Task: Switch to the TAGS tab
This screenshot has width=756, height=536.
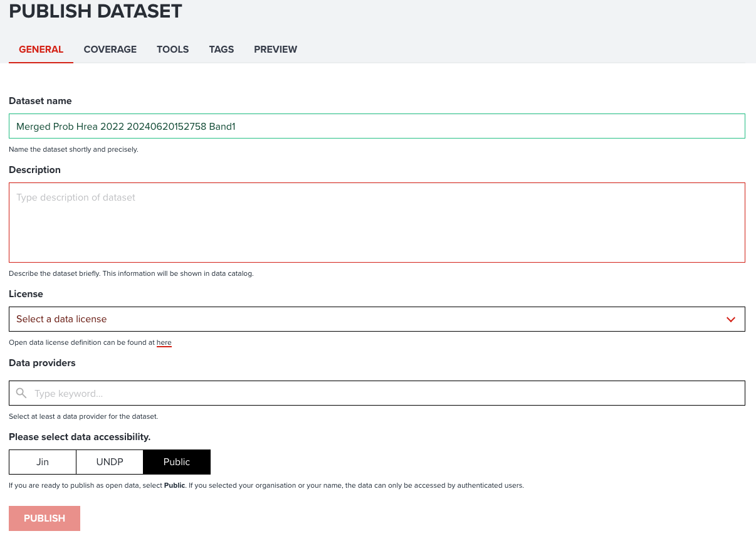Action: click(221, 49)
